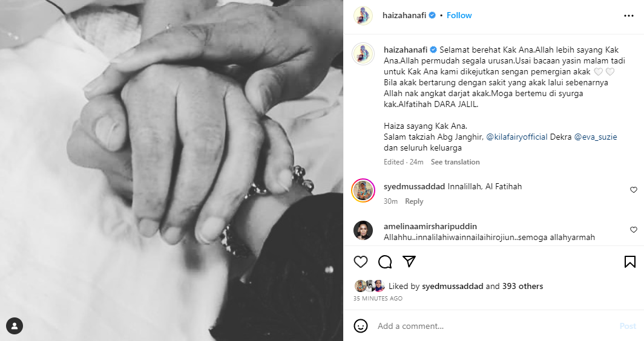Like syedmussaddad's comment heart

tap(633, 190)
